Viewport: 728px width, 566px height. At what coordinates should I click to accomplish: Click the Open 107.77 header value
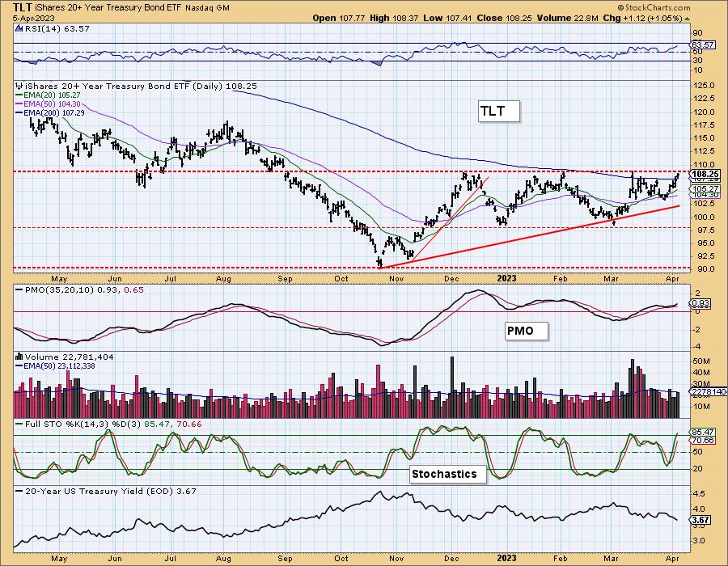click(x=338, y=18)
